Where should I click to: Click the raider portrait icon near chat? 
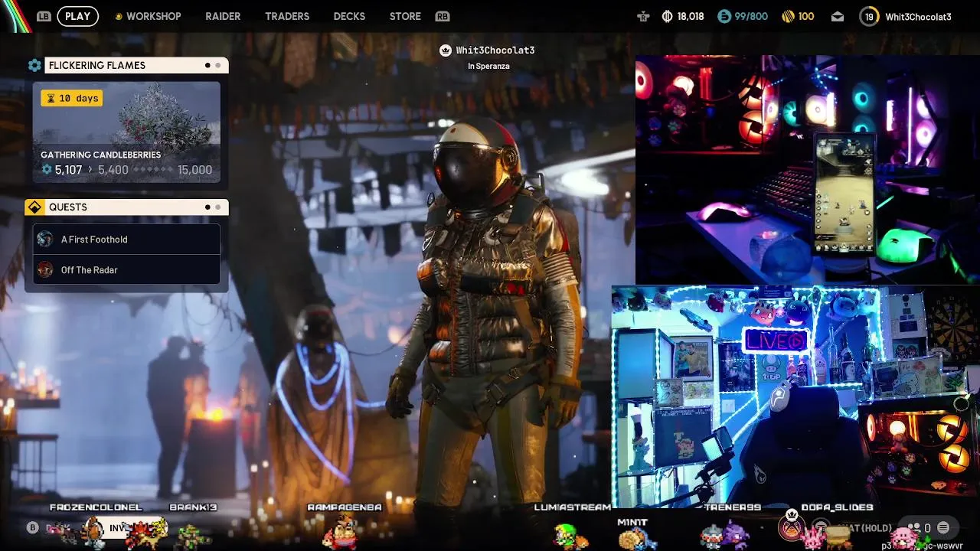pos(792,527)
